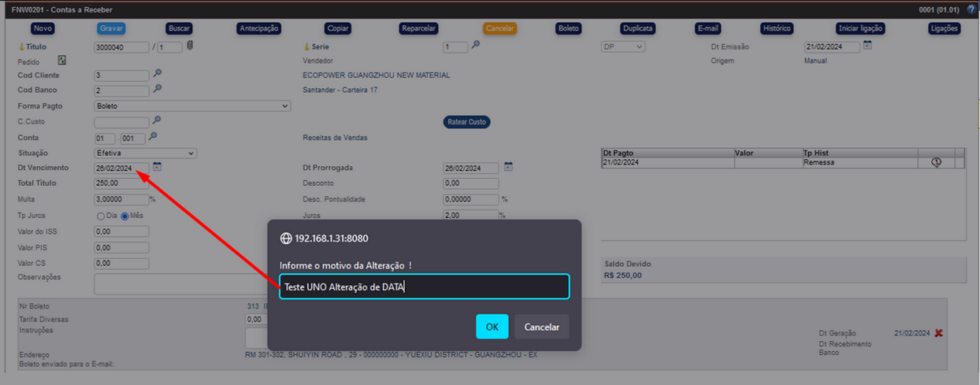Click the help question mark icon
Screen dimensions: 980x385
[971, 9]
